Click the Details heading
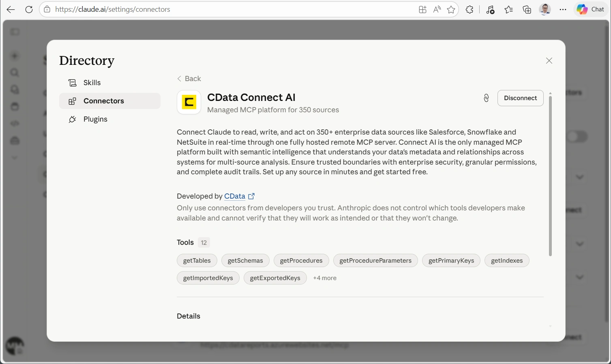The width and height of the screenshot is (611, 364). pyautogui.click(x=189, y=316)
